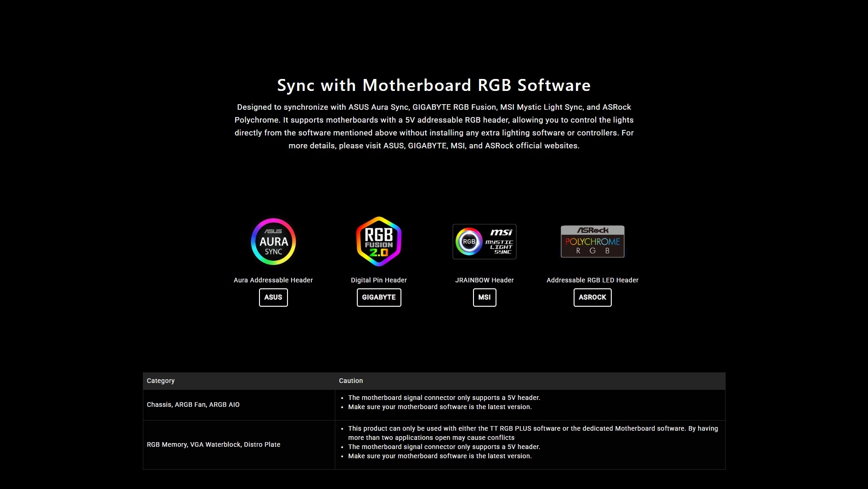This screenshot has width=868, height=489.
Task: Click the TT RGB PLUS software caution bullet
Action: (533, 433)
